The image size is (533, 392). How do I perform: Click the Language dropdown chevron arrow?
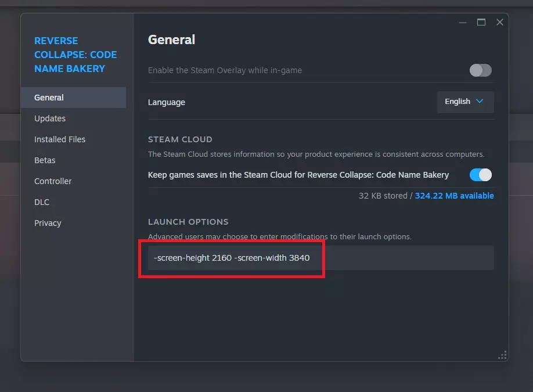tap(480, 102)
